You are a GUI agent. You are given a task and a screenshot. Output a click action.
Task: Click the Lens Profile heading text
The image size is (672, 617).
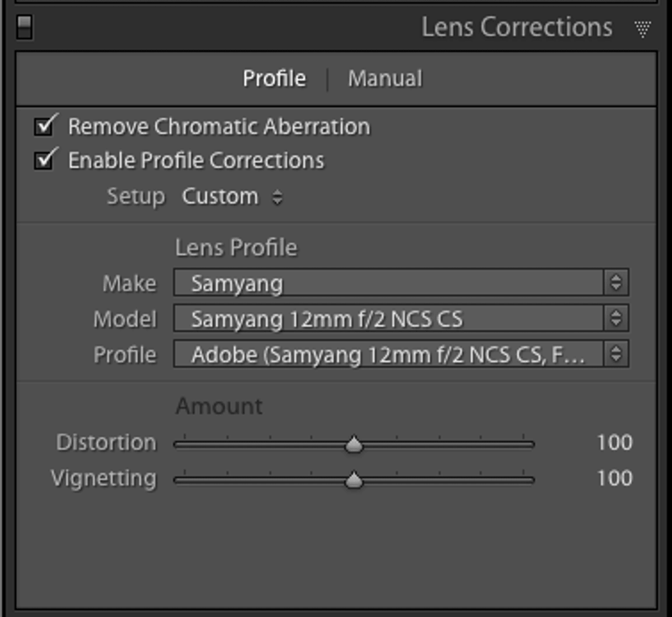(236, 248)
